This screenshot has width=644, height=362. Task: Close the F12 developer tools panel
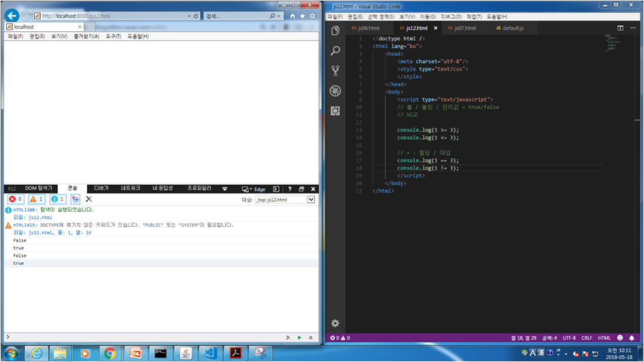(x=313, y=189)
